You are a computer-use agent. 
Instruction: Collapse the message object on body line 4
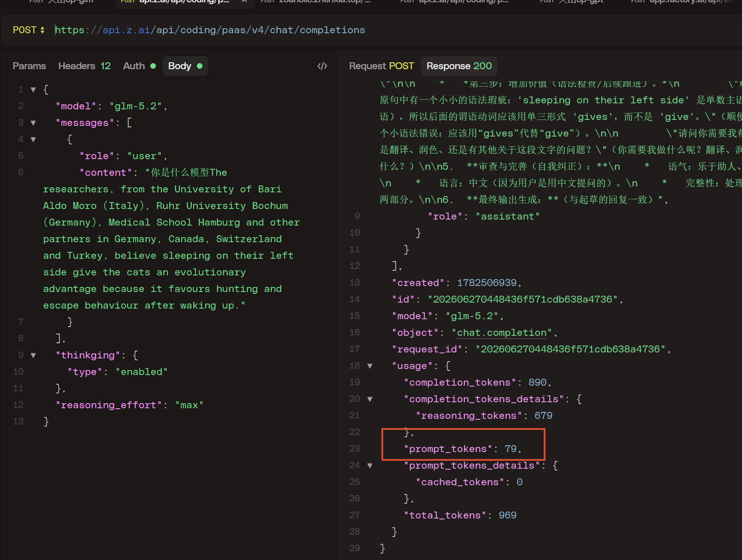(33, 139)
